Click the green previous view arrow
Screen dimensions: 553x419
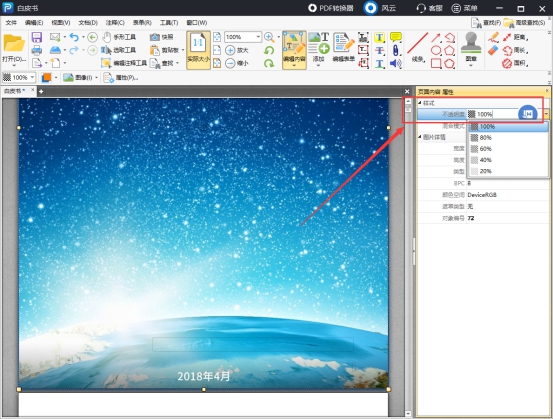tap(92, 37)
